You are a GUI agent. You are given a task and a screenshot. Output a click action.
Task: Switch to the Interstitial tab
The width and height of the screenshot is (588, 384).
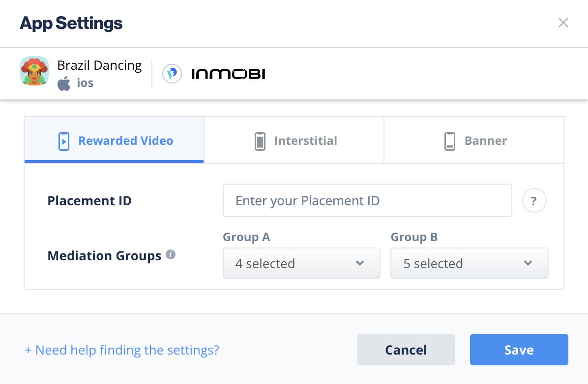click(294, 140)
